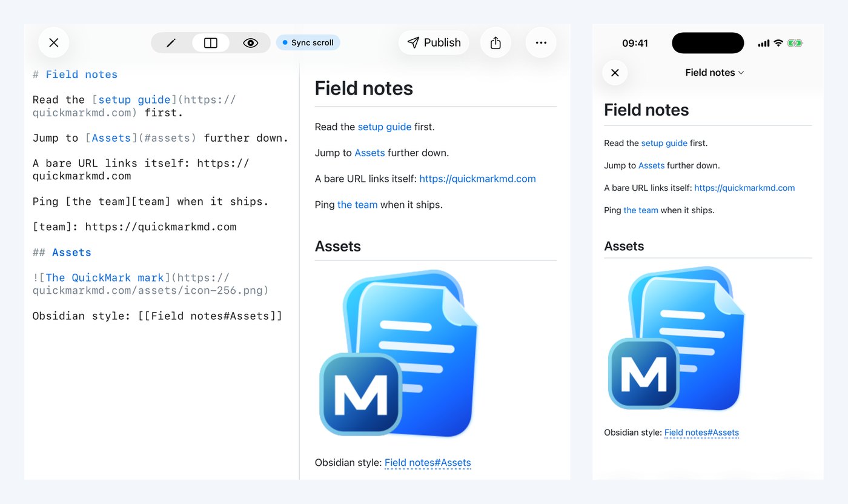Click the Assets heading in the tablet preview
The width and height of the screenshot is (848, 504).
point(338,247)
